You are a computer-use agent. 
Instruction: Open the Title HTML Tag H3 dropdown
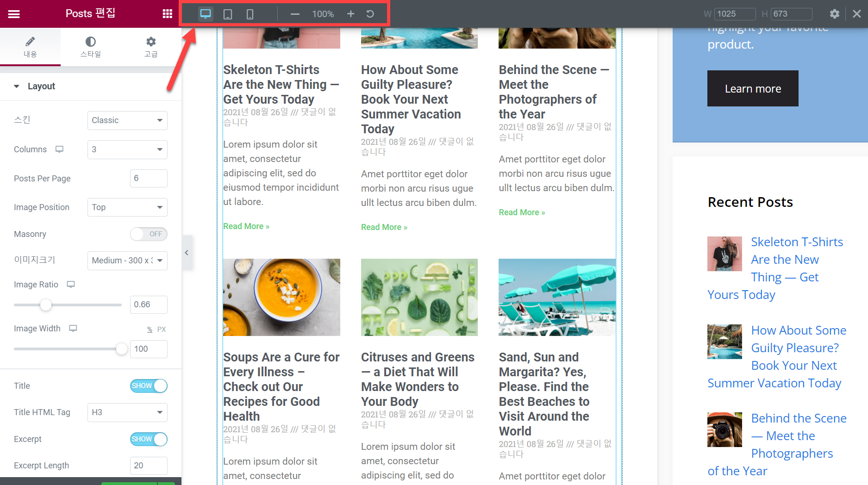(127, 412)
